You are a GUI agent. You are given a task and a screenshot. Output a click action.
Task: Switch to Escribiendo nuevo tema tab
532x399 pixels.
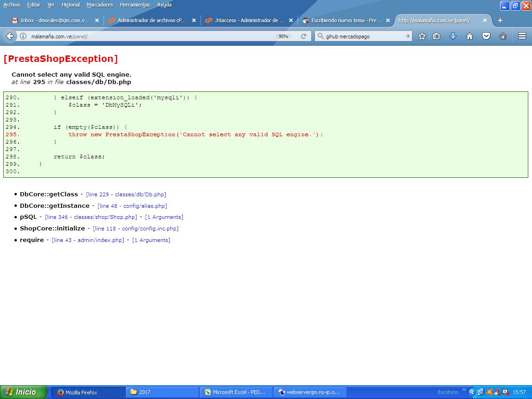[346, 20]
